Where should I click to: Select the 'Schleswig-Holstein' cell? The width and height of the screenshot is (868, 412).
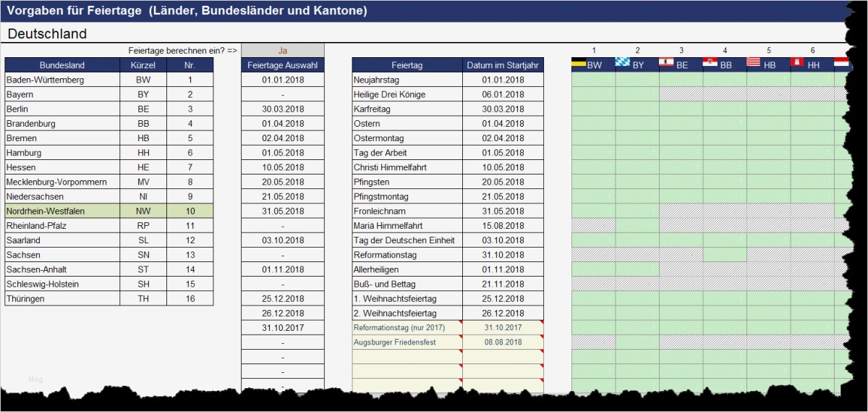(62, 284)
